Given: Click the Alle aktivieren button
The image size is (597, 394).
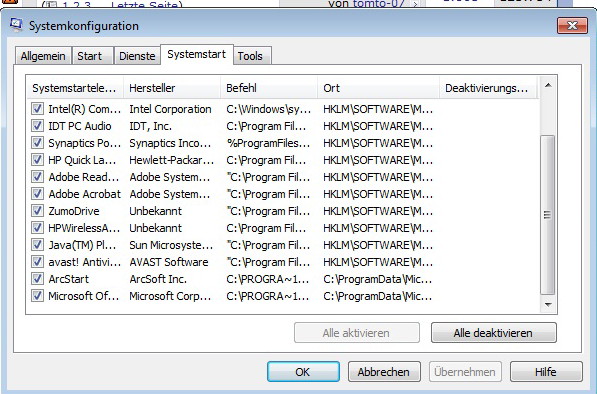Looking at the screenshot, I should [x=357, y=333].
